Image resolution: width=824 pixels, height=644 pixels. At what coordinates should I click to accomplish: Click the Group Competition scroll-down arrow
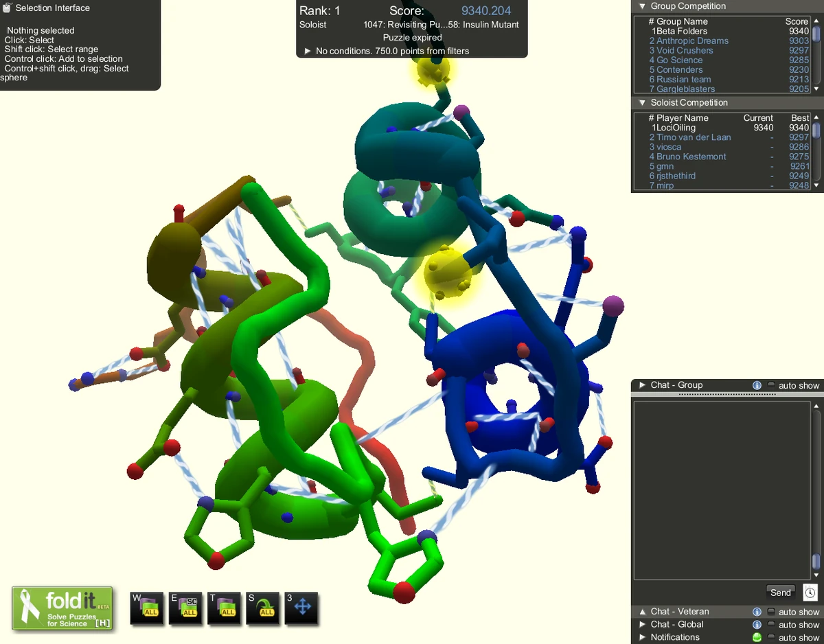(816, 89)
